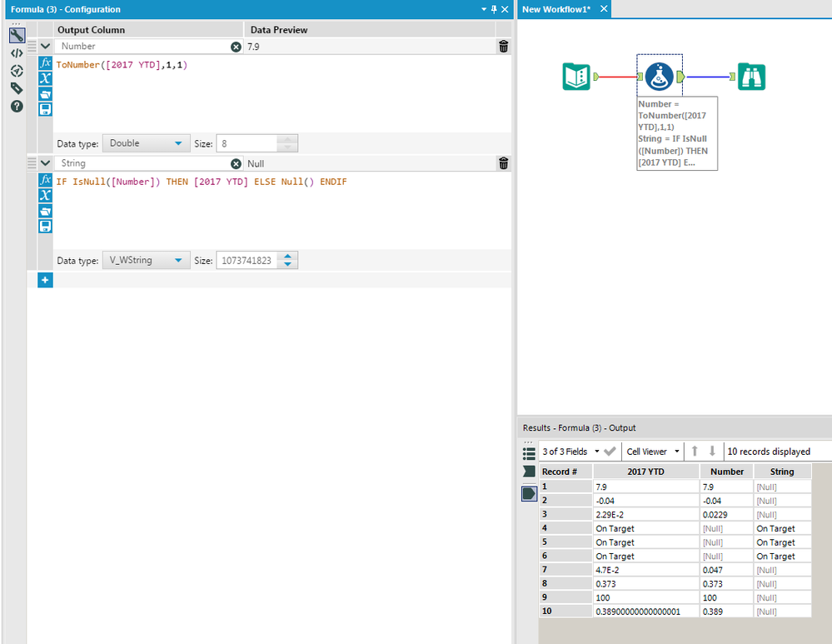The image size is (832, 644).
Task: Pin the Configuration panel
Action: point(494,9)
